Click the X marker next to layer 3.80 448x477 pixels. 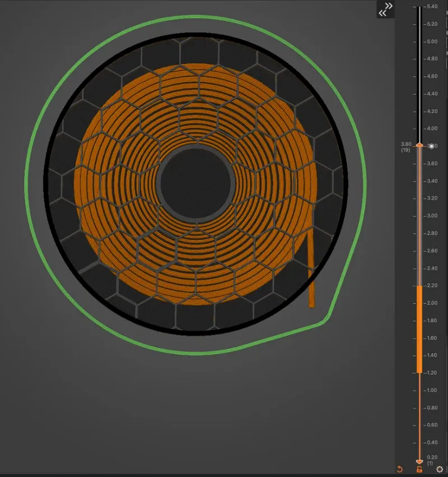pos(432,146)
